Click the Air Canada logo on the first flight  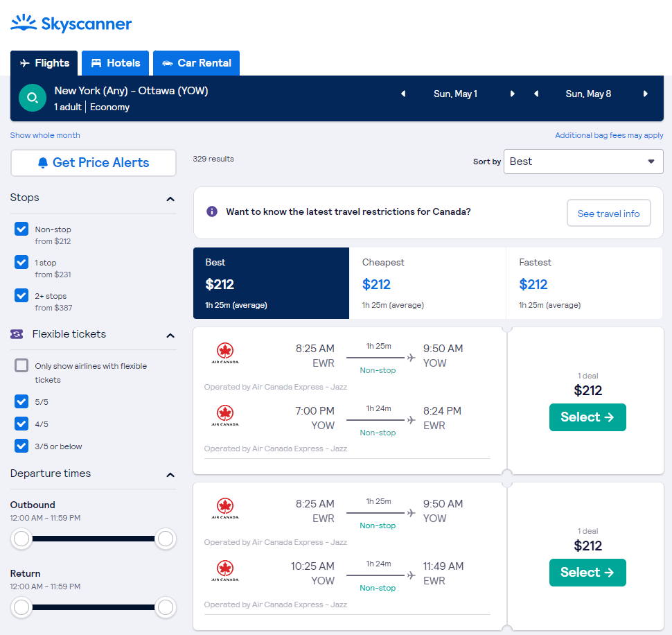point(224,353)
